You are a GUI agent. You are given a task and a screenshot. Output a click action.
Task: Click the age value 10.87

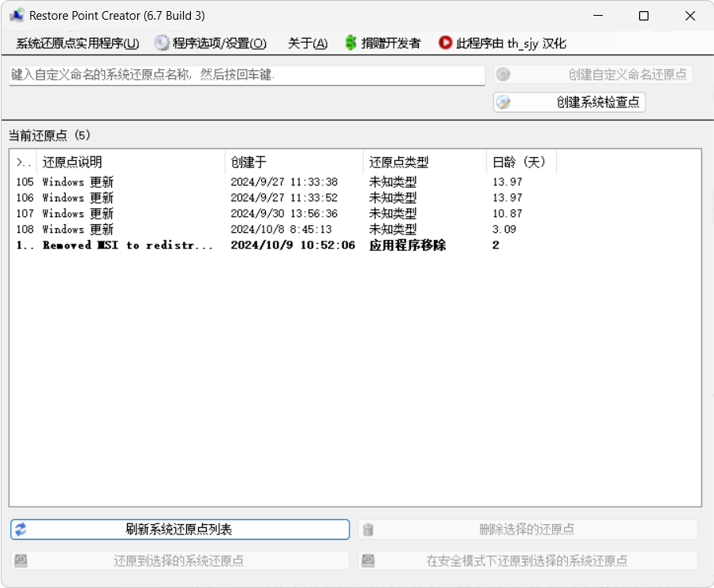coord(507,213)
